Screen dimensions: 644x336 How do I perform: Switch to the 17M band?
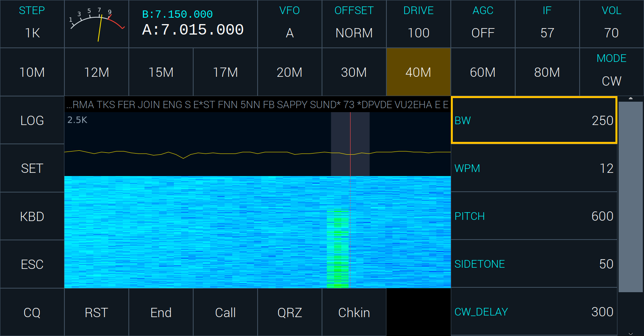[x=225, y=72]
